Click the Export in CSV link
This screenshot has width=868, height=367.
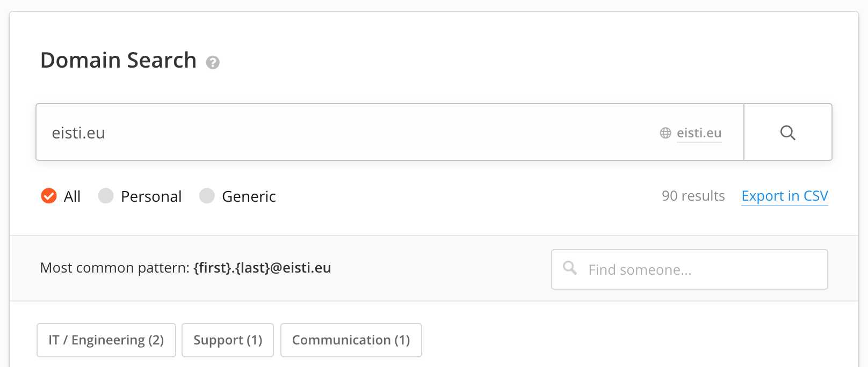(784, 196)
